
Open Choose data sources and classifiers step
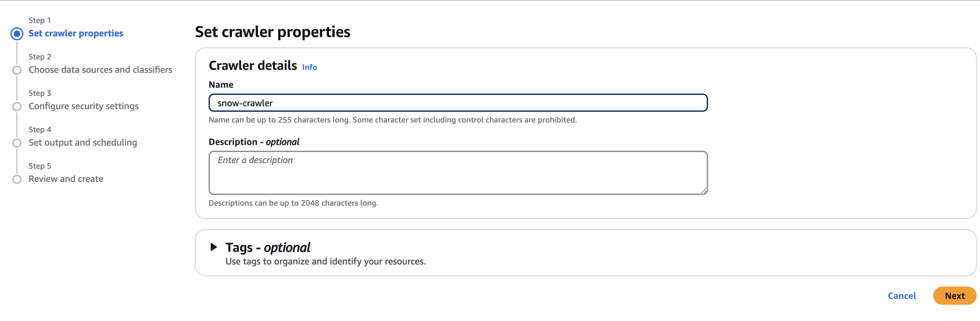tap(100, 70)
